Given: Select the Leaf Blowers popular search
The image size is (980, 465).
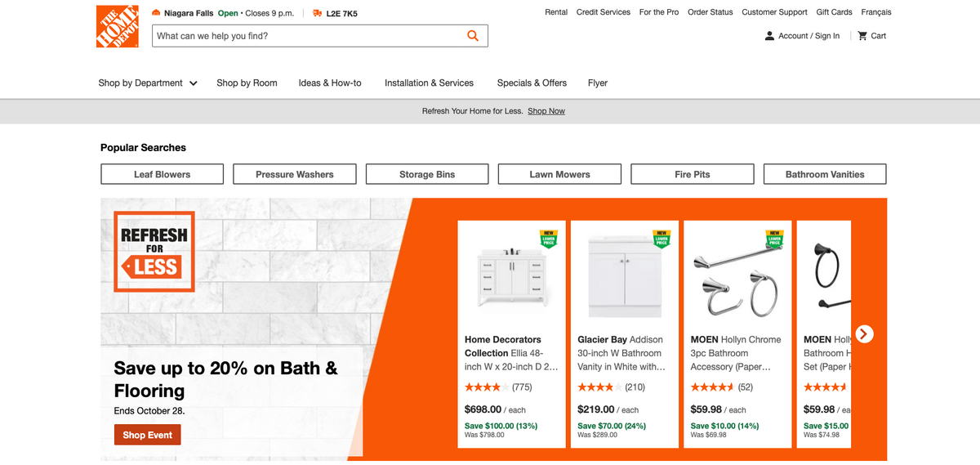Looking at the screenshot, I should pos(162,174).
